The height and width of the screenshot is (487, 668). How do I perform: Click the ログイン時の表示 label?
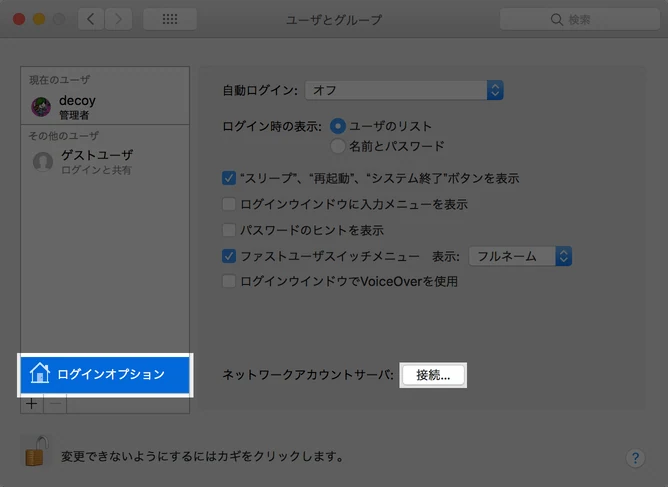(272, 127)
